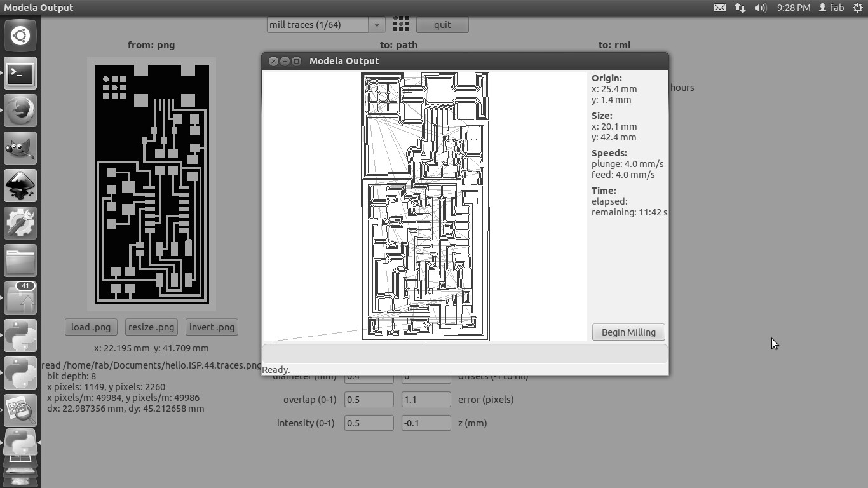Image resolution: width=868 pixels, height=488 pixels.
Task: Open the image viewer magnifier launcher icon
Action: 20,410
